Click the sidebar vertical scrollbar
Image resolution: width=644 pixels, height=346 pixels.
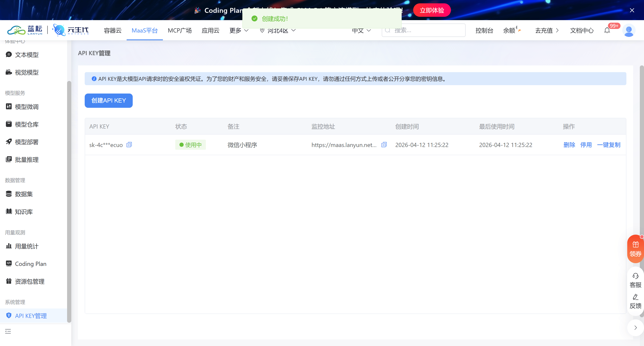coord(69,200)
